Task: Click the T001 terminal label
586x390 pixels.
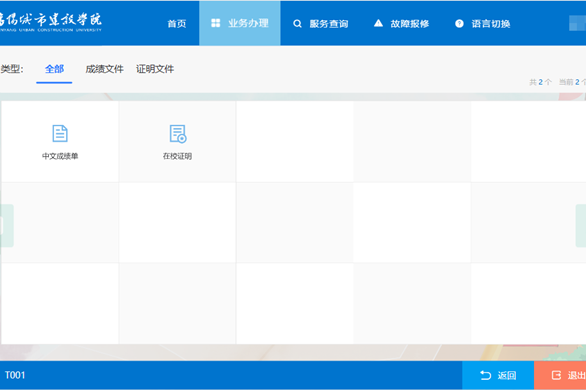Action: tap(15, 375)
